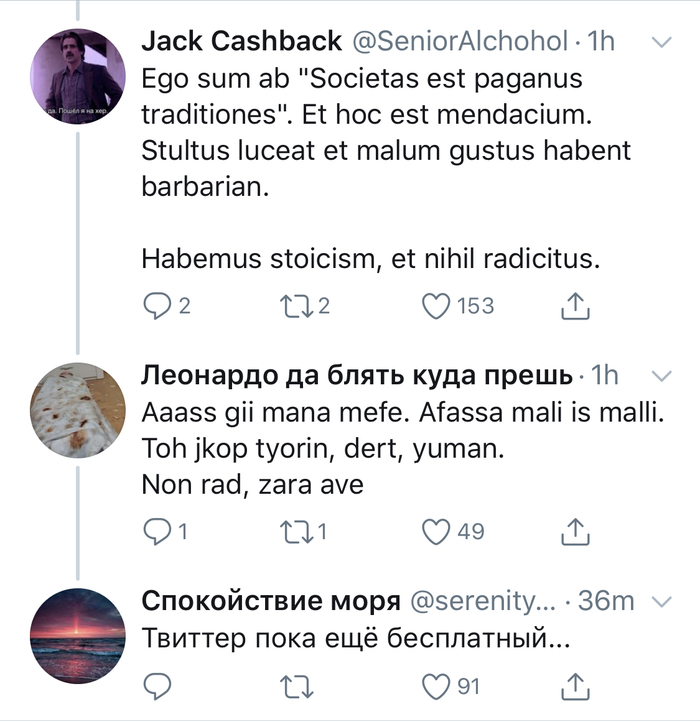Image resolution: width=700 pixels, height=722 pixels.
Task: Expand the menu chevron on Леонардо's tweet
Action: click(x=660, y=376)
